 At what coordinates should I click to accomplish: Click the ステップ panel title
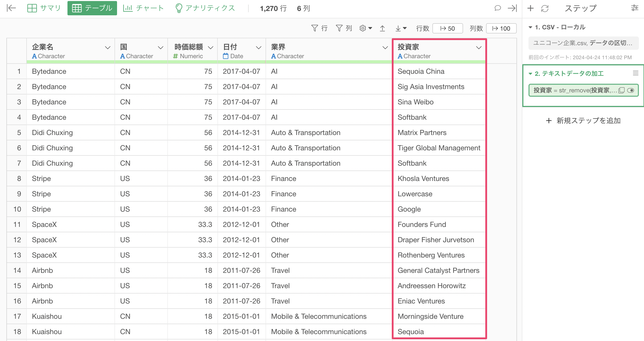[581, 8]
